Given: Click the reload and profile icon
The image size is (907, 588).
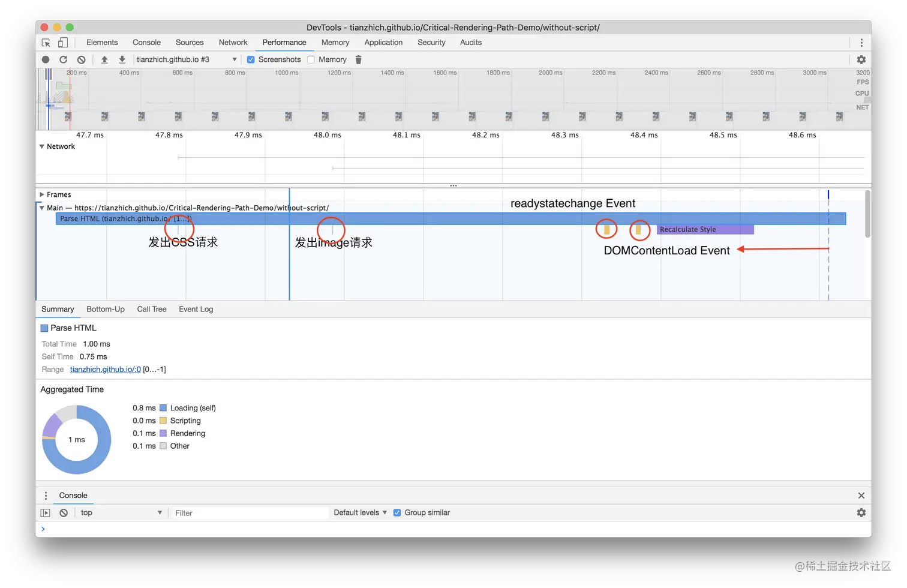Looking at the screenshot, I should point(63,59).
